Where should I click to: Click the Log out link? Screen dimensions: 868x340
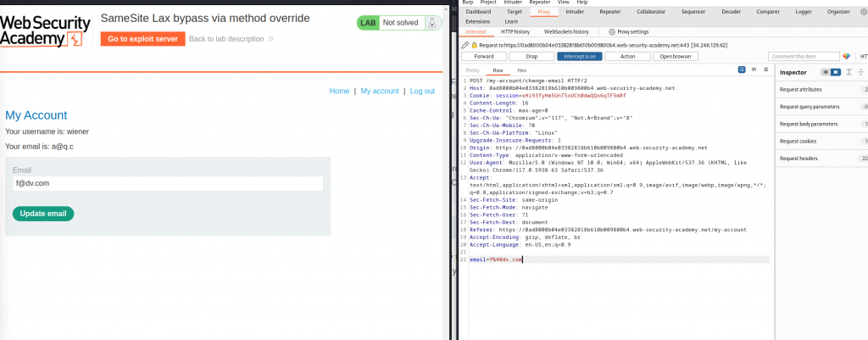click(x=422, y=91)
